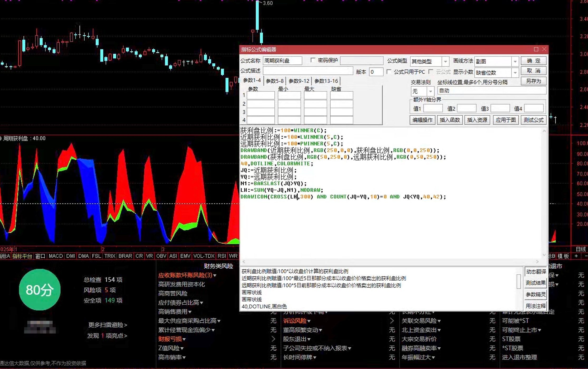The height and width of the screenshot is (369, 588).
Task: Expand 财报亏损 risk item
Action: [x=184, y=339]
